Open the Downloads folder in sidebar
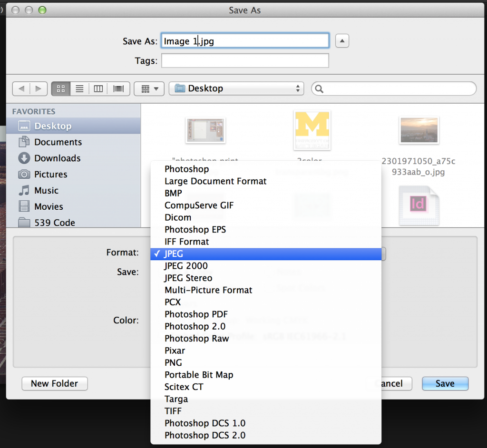 coord(56,158)
